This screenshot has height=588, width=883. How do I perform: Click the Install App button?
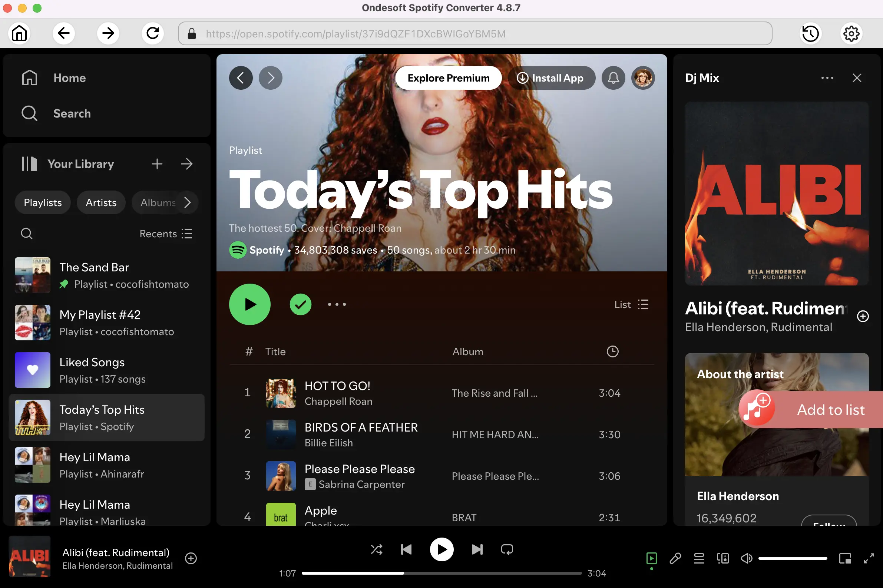(x=551, y=77)
